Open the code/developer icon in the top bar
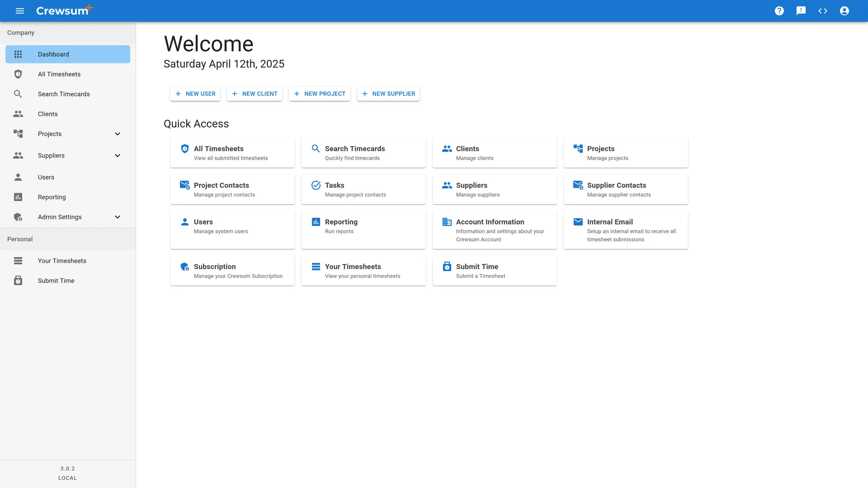 pyautogui.click(x=823, y=11)
